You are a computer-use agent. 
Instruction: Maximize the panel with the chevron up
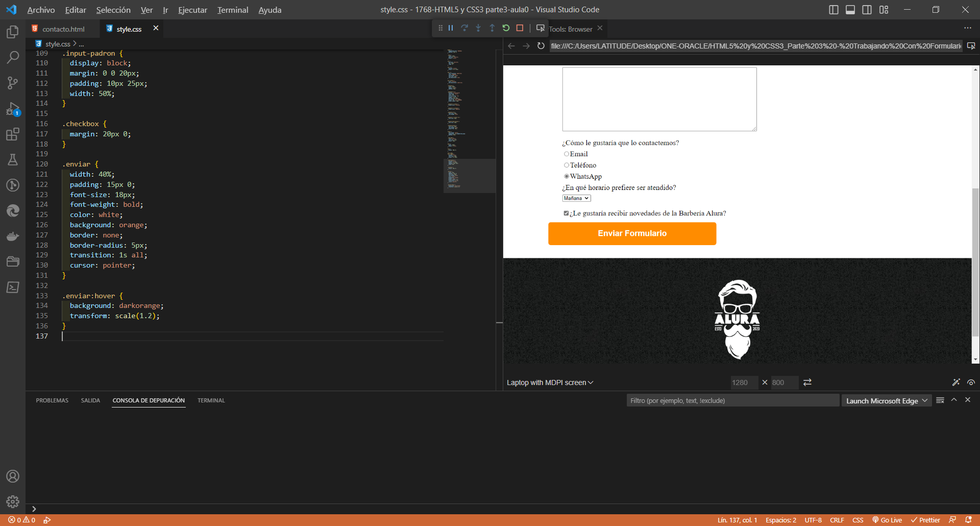[954, 400]
